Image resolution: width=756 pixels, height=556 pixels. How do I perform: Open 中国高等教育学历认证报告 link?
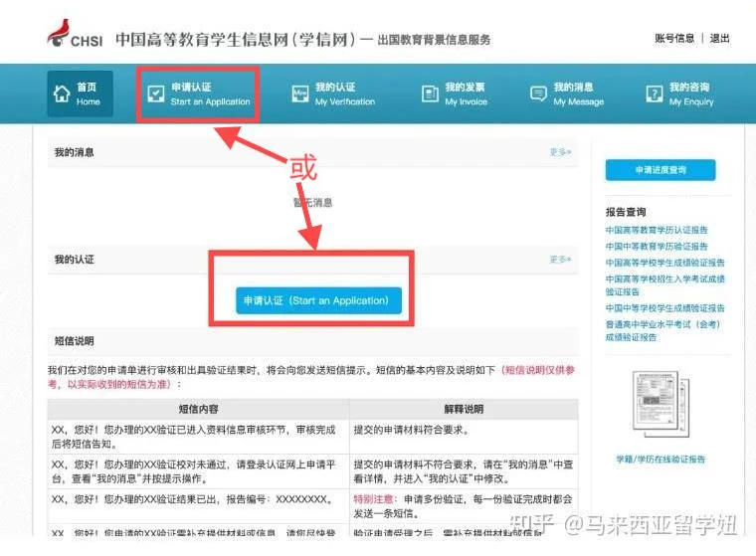click(657, 230)
